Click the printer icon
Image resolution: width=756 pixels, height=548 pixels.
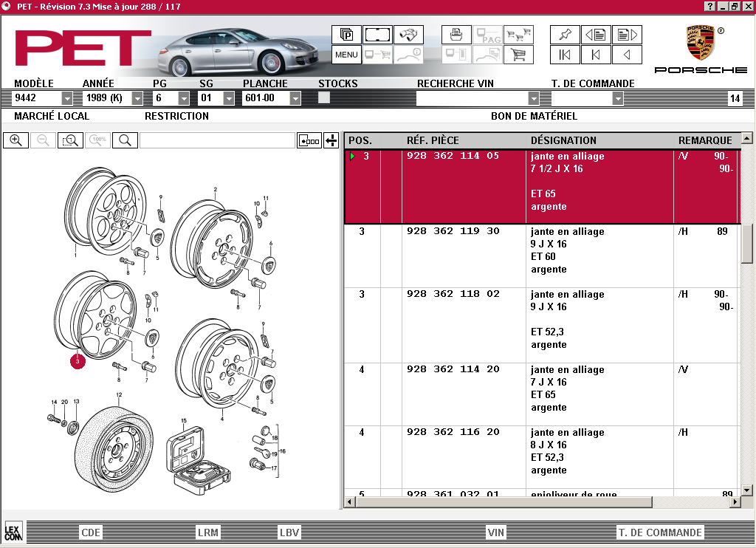pos(456,35)
